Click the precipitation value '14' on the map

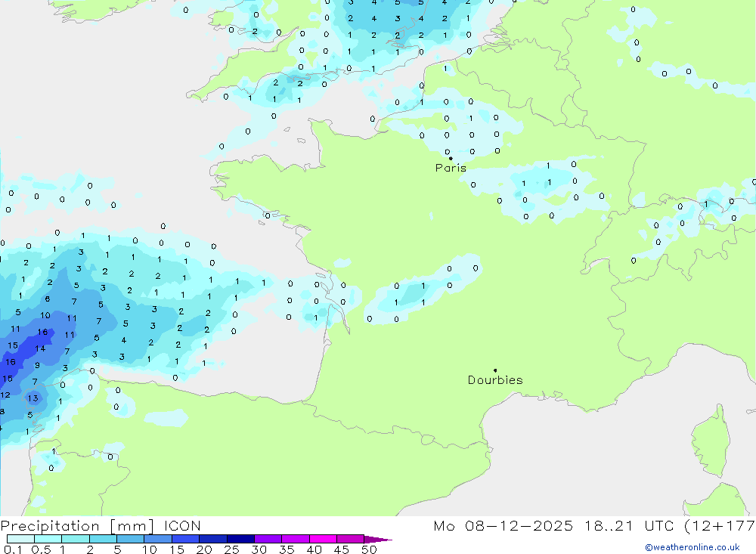tap(40, 348)
